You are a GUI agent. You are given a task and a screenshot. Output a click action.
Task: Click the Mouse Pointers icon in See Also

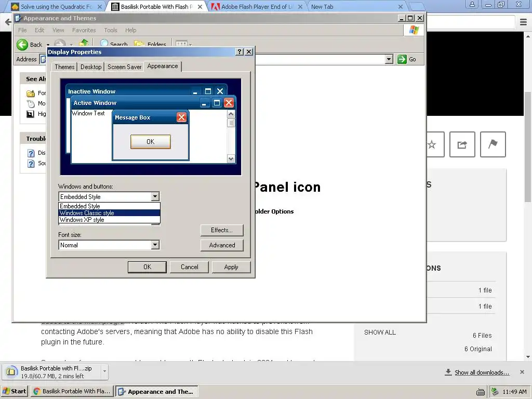pyautogui.click(x=31, y=103)
